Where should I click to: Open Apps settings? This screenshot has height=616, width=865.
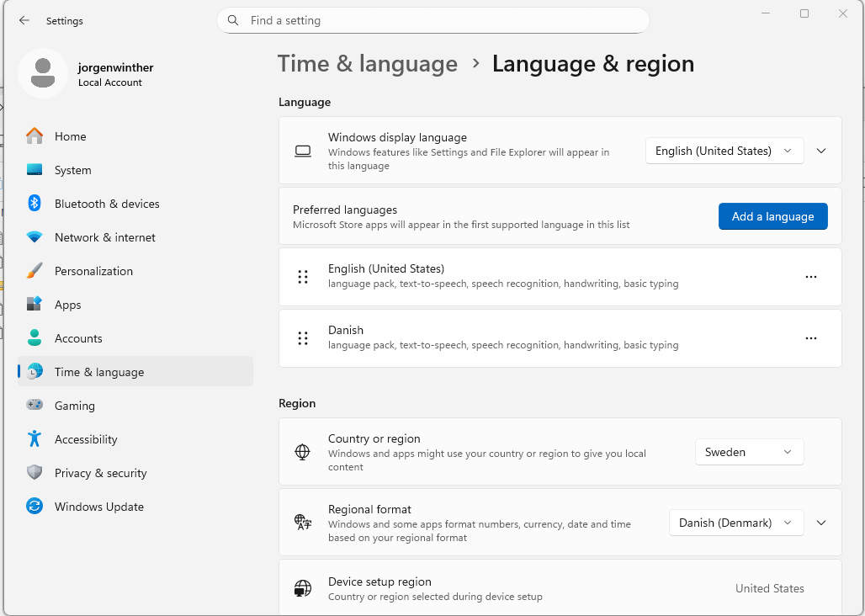pyautogui.click(x=135, y=305)
